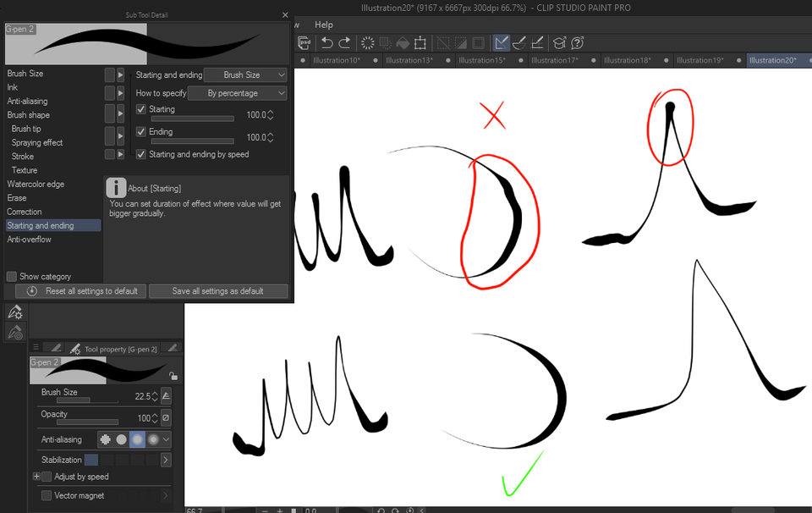This screenshot has height=513, width=812.
Task: Click the Undo arrow in toolbar
Action: (x=326, y=42)
